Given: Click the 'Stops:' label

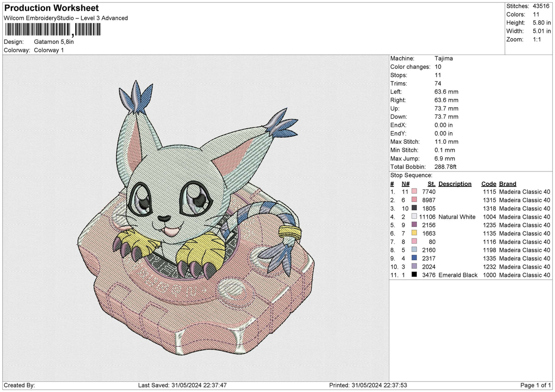Looking at the screenshot, I should (x=399, y=75).
